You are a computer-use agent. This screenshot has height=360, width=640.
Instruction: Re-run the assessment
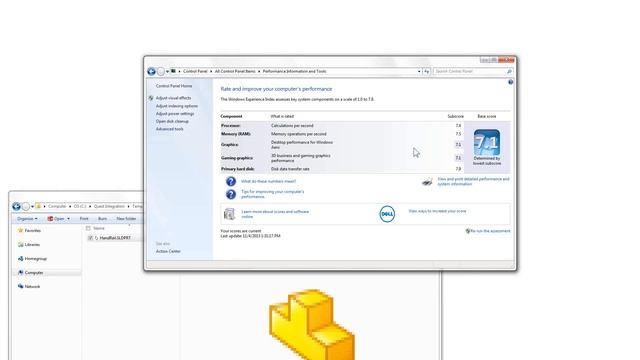[x=490, y=231]
